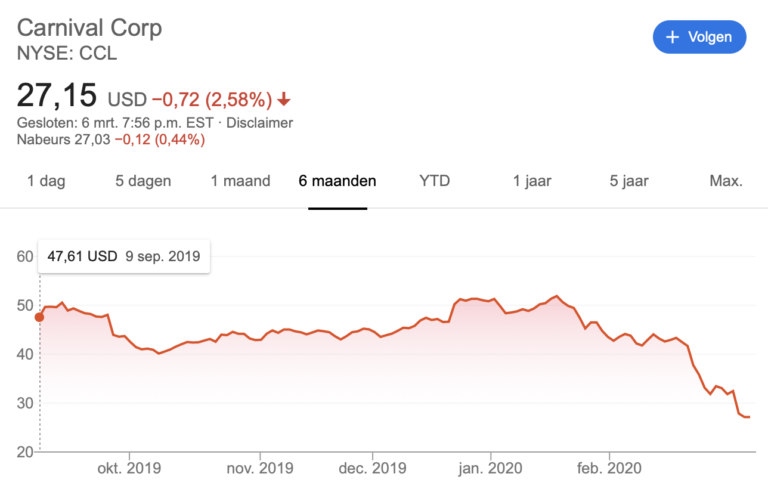
Task: Open the 1 maand range tab
Action: tap(240, 181)
